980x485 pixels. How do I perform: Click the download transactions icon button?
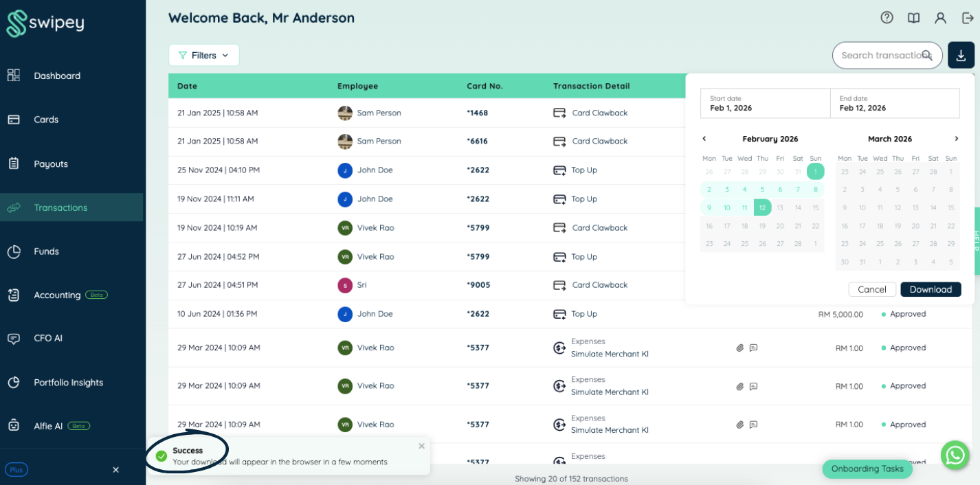click(x=961, y=55)
